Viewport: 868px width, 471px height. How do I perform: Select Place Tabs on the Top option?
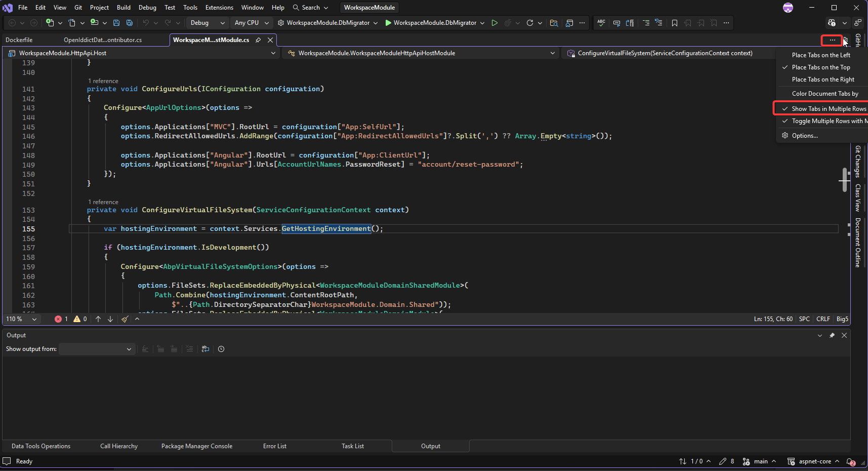[x=820, y=67]
